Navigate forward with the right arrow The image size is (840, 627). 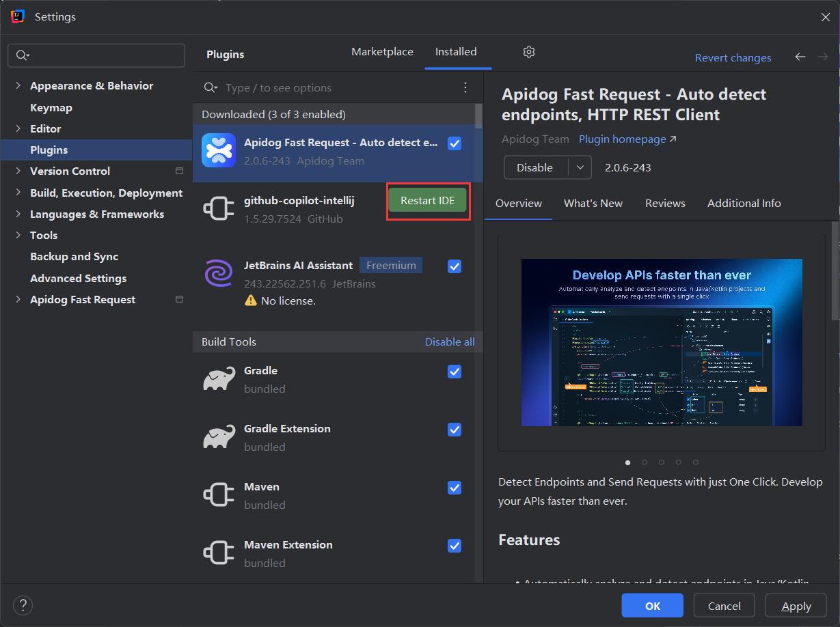click(x=823, y=57)
